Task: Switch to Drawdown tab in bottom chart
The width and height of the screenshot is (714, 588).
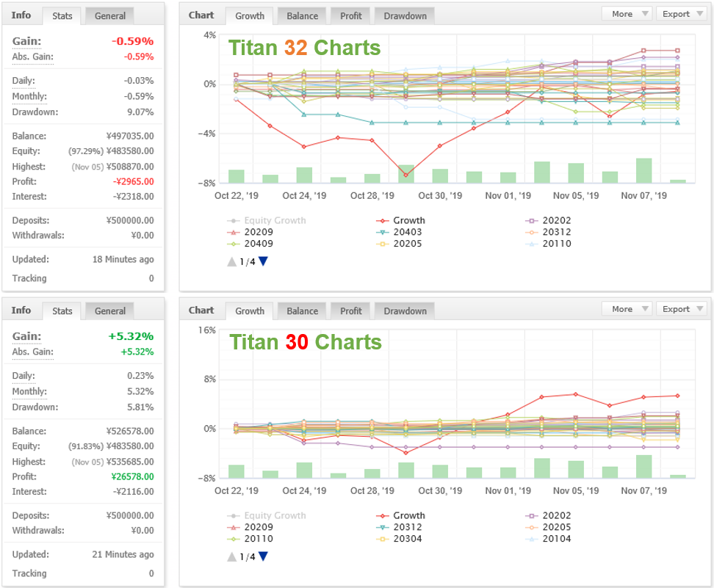Action: [x=405, y=311]
